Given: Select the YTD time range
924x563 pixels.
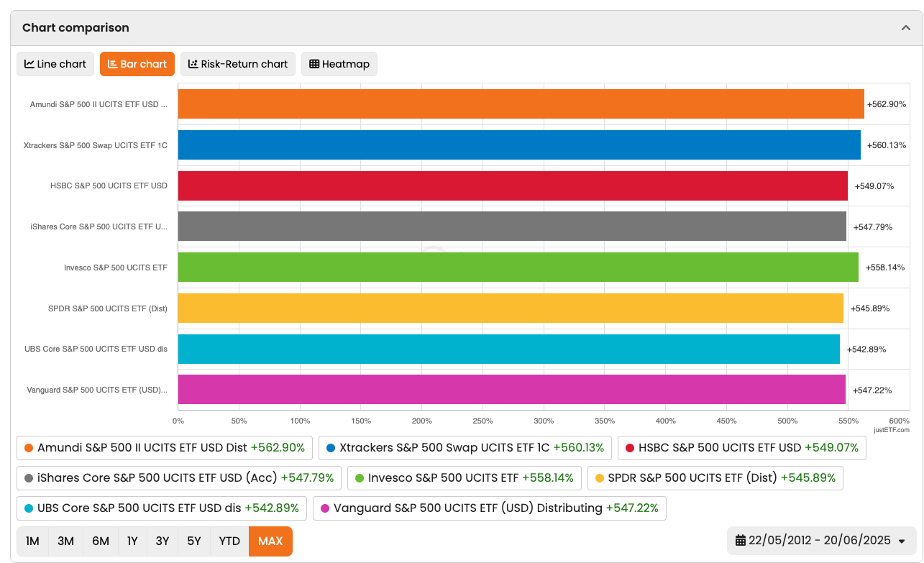Looking at the screenshot, I should tap(229, 541).
